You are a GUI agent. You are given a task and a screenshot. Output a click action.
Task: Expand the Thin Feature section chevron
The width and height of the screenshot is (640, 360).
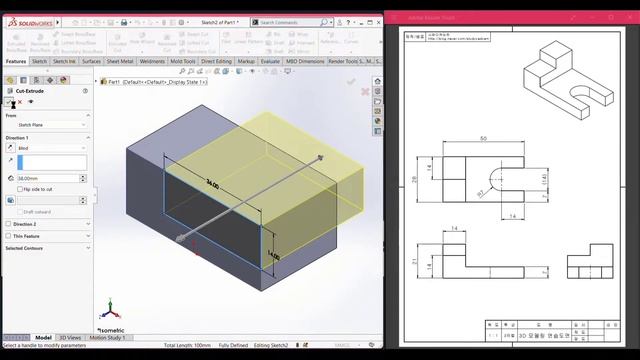coord(88,236)
